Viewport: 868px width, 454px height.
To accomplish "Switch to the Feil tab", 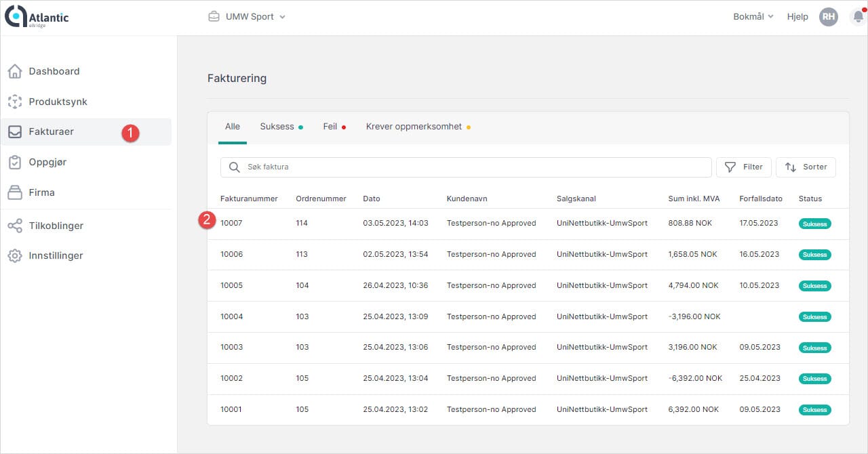I will pyautogui.click(x=334, y=127).
